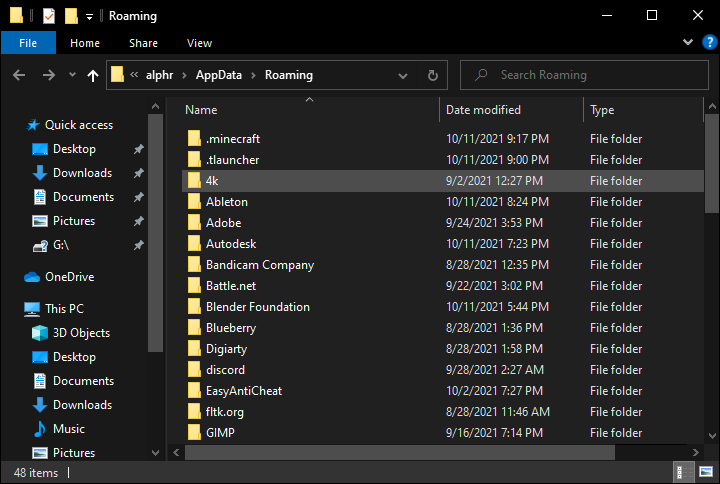Click the Properties icon in title bar
Screen dimensions: 720x484
49,16
